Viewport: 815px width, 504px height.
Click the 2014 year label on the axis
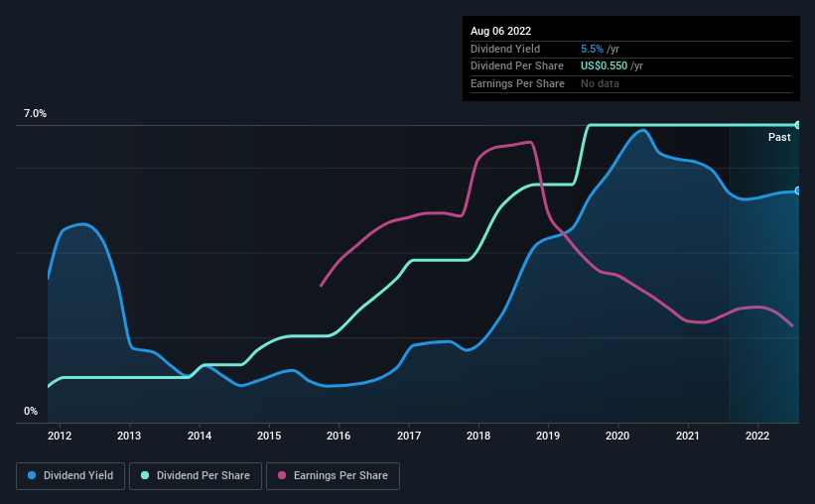(200, 436)
